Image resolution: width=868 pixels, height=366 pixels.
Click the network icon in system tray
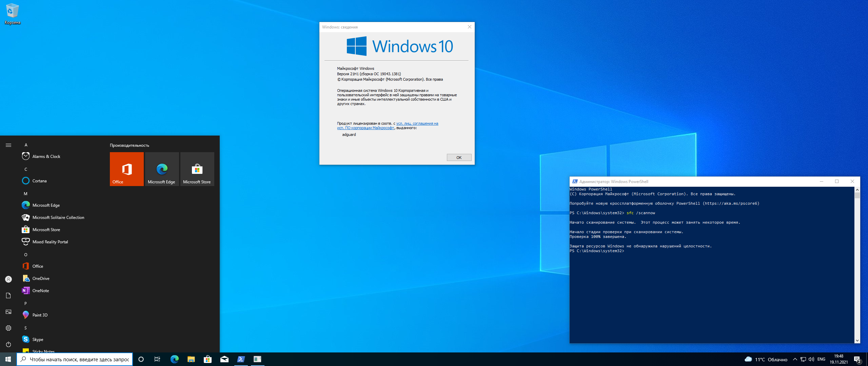click(803, 359)
